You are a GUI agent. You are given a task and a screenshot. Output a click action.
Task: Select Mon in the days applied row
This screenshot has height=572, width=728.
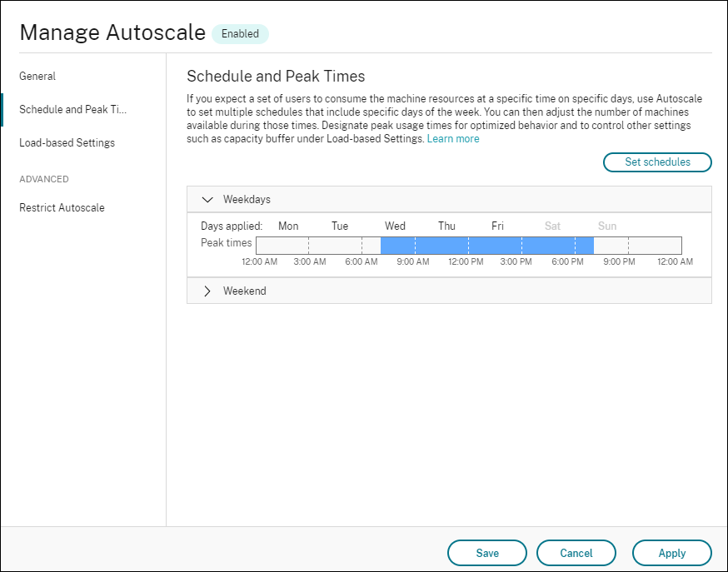tap(288, 225)
